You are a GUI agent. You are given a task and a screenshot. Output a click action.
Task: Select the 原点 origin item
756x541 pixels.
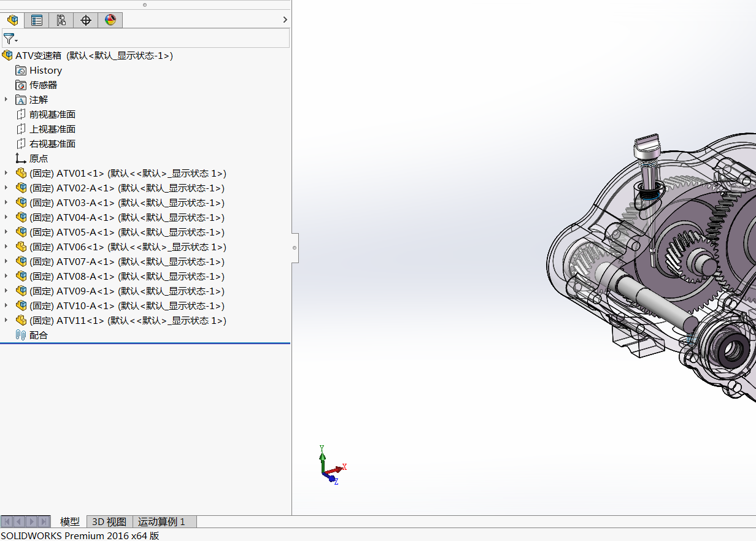click(x=38, y=159)
